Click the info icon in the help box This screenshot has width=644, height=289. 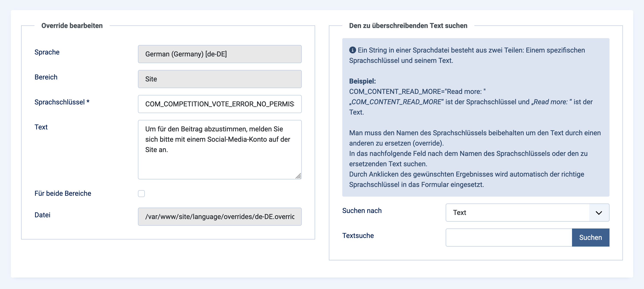(353, 50)
